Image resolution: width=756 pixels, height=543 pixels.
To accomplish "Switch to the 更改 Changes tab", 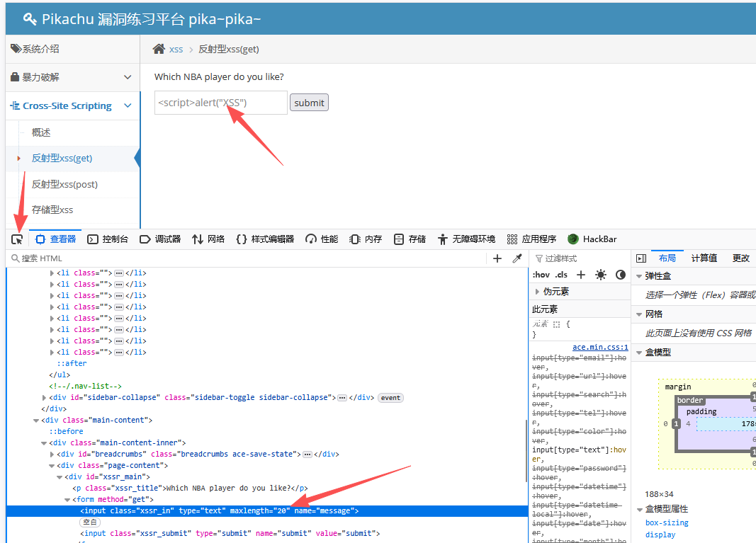I will point(741,258).
